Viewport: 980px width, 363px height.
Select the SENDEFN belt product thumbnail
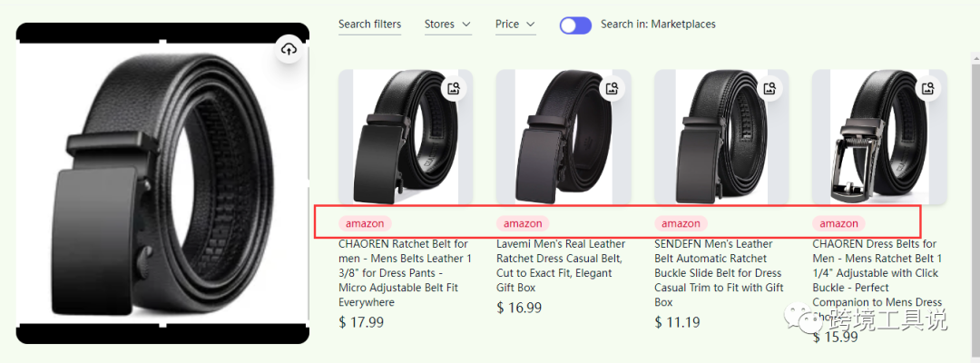click(x=720, y=138)
